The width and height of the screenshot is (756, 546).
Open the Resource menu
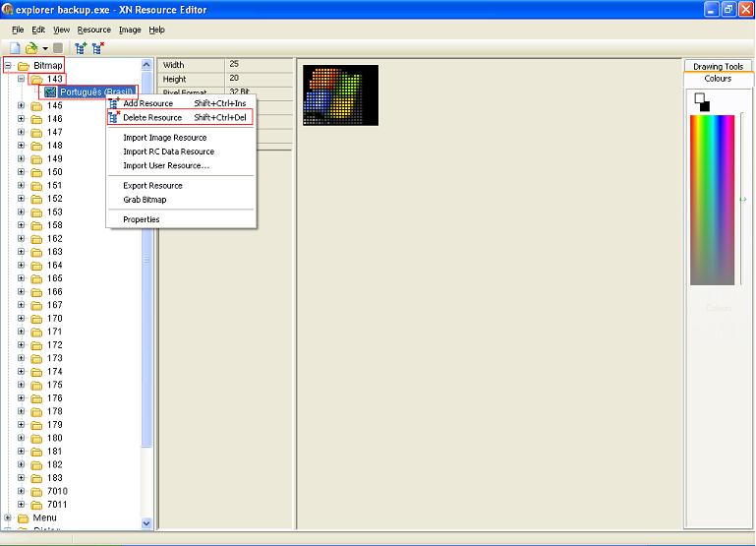[94, 30]
